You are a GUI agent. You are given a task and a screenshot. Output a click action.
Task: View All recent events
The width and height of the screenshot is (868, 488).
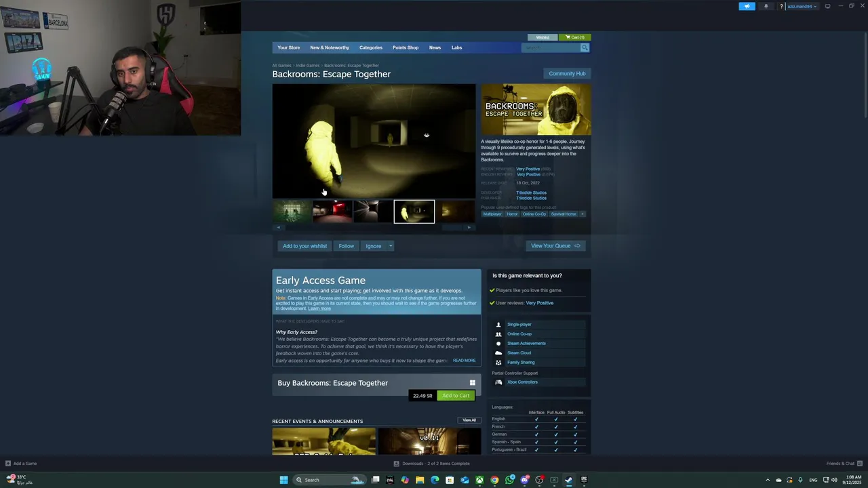(x=469, y=420)
